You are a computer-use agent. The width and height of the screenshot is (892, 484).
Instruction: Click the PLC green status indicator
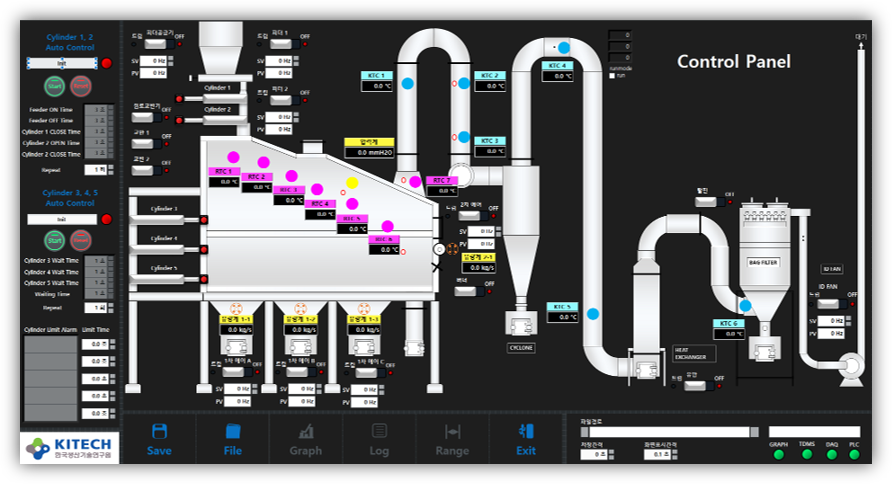click(854, 454)
